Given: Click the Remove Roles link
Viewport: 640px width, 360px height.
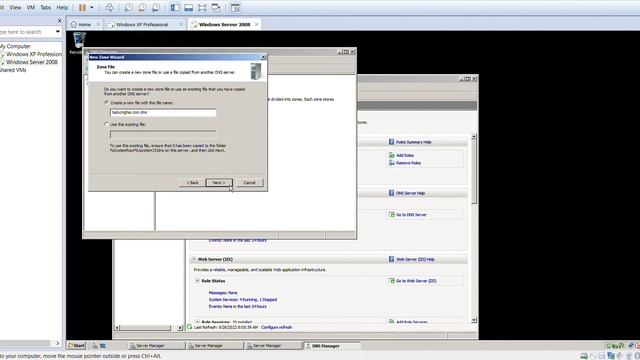Looking at the screenshot, I should 408,163.
